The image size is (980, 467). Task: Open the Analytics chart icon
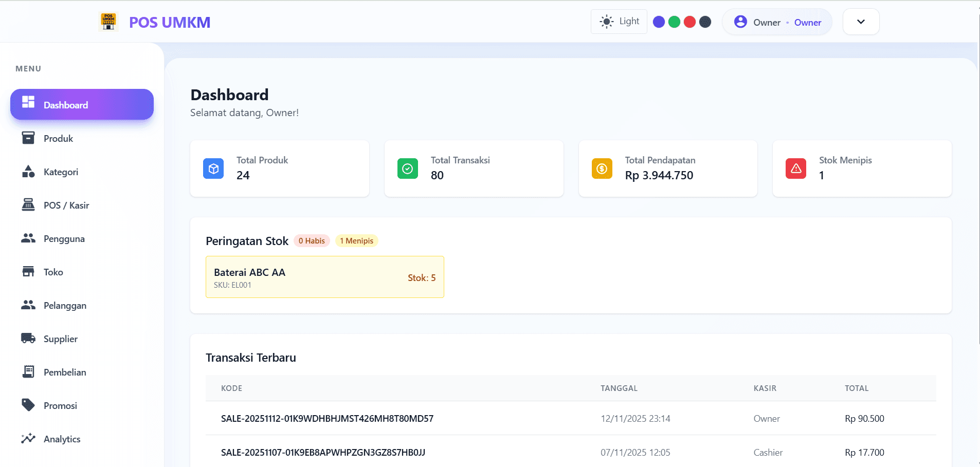point(28,439)
